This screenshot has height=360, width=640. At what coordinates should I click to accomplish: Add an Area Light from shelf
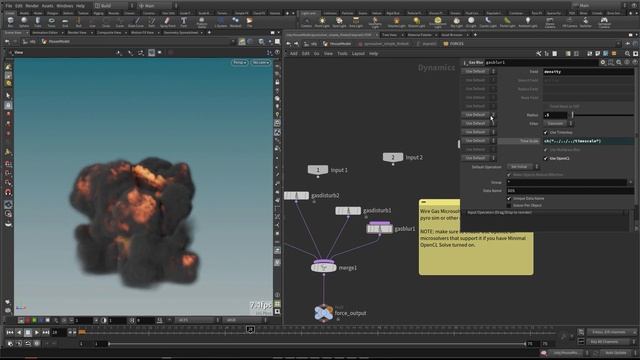[x=356, y=22]
